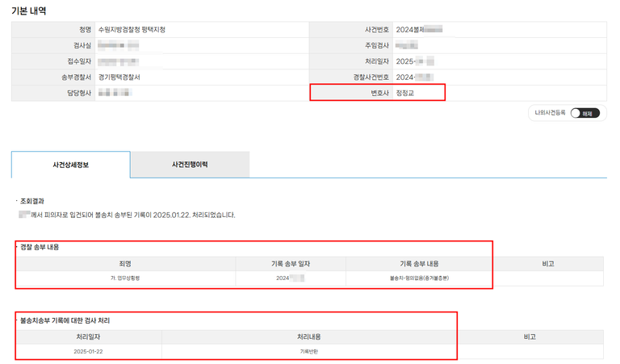Toggle the 나의사건등록 switch

(584, 114)
